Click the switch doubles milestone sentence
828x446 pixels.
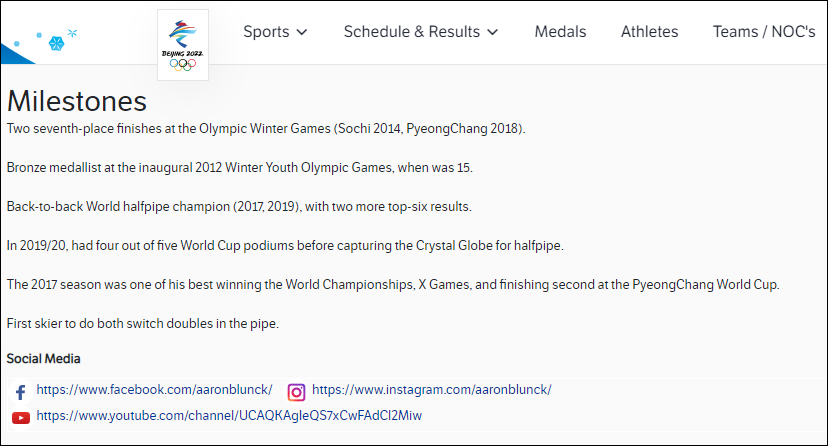pos(142,323)
